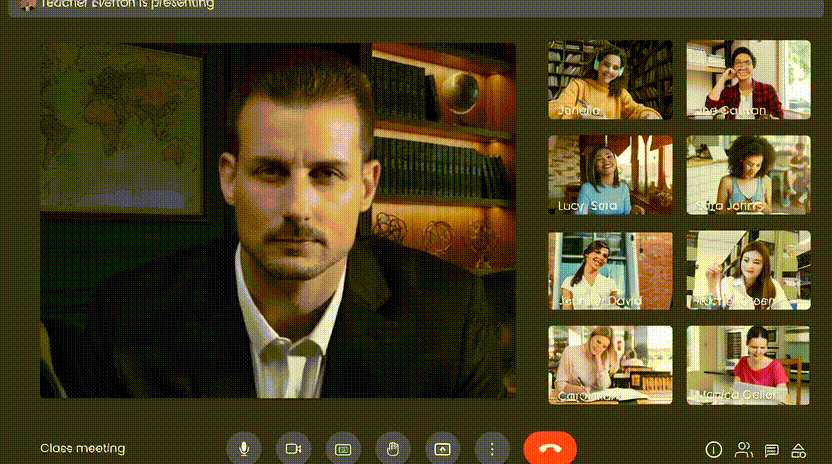Open the activities shapes icon
The height and width of the screenshot is (464, 832).
(799, 450)
